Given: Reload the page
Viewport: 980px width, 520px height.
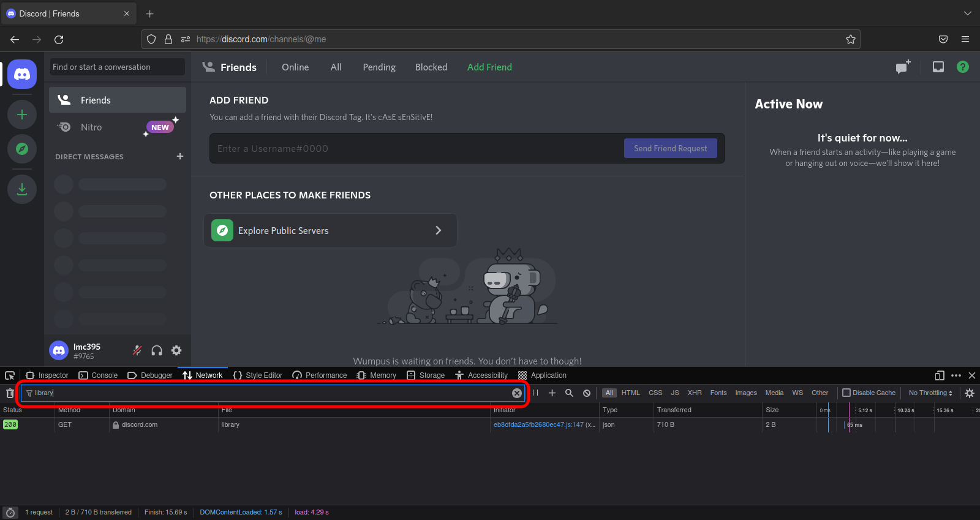Looking at the screenshot, I should (x=59, y=39).
